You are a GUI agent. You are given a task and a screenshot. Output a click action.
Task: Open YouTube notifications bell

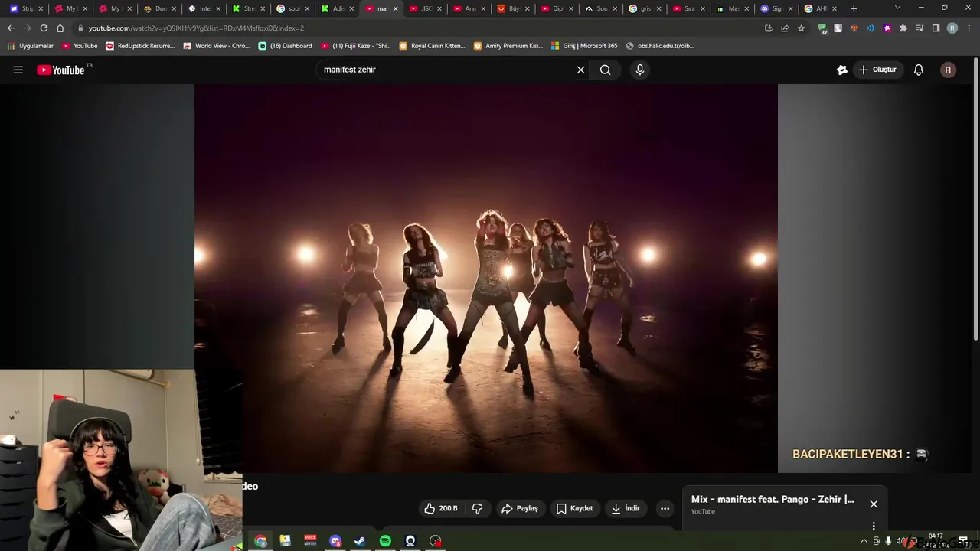[x=919, y=70]
